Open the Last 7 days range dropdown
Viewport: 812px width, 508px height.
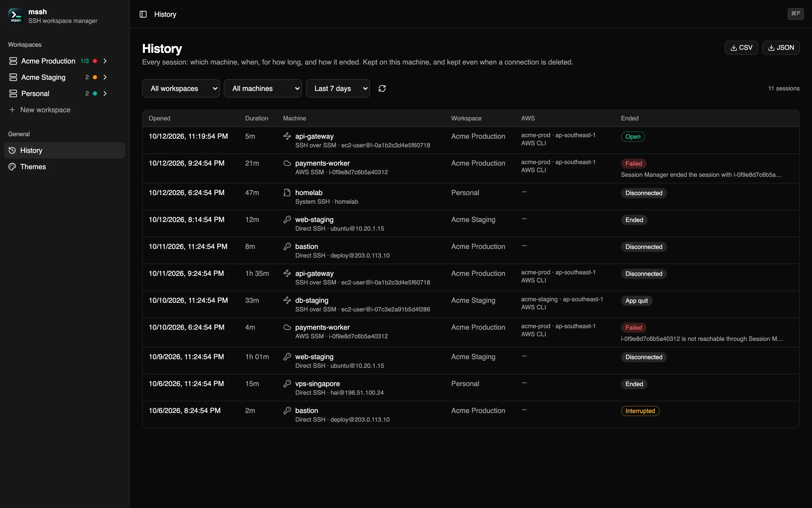click(x=338, y=88)
